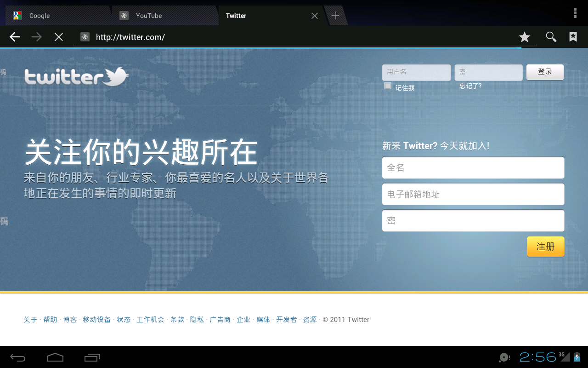This screenshot has width=588, height=368.
Task: Tap the Android system back button
Action: pyautogui.click(x=18, y=357)
